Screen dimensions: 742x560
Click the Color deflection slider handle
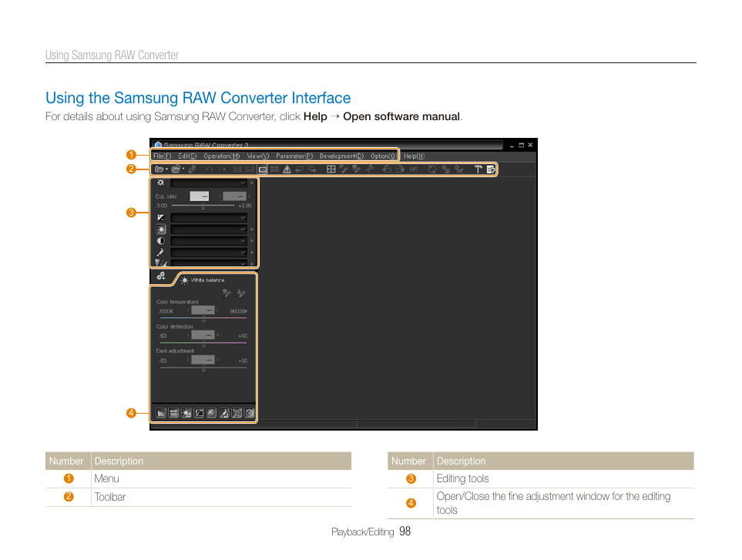pyautogui.click(x=204, y=344)
